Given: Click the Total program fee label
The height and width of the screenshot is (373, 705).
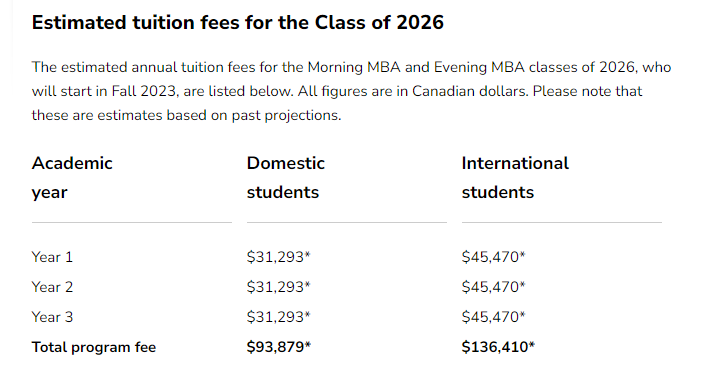Looking at the screenshot, I should tap(94, 347).
